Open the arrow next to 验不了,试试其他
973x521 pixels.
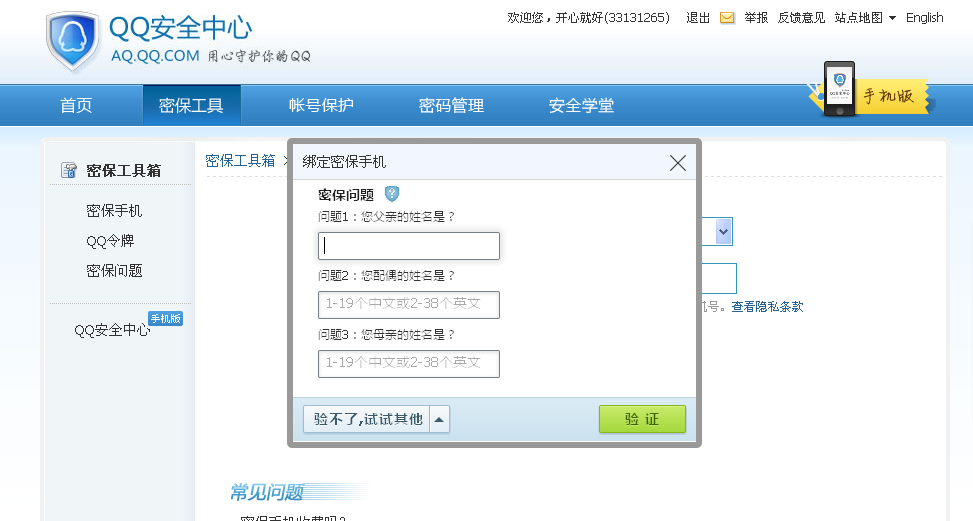tap(439, 419)
